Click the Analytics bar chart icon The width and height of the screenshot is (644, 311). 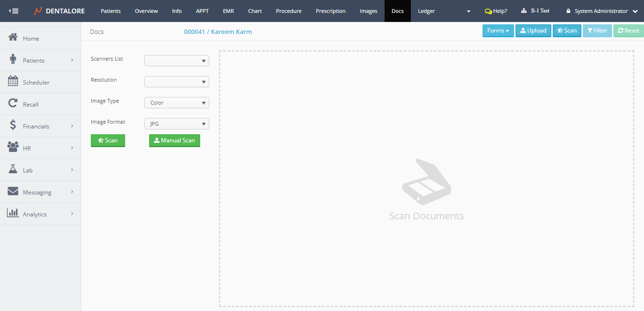click(x=13, y=214)
